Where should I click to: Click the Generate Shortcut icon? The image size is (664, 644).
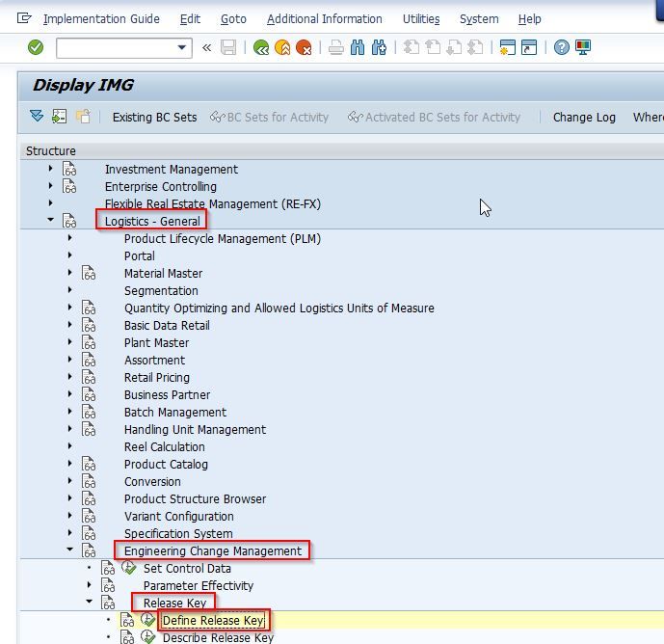pos(529,47)
